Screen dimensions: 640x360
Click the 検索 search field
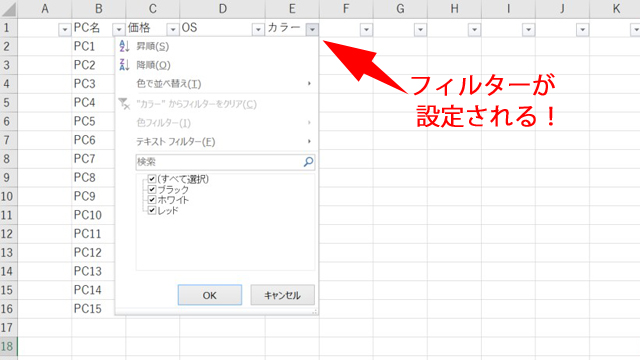pos(225,162)
